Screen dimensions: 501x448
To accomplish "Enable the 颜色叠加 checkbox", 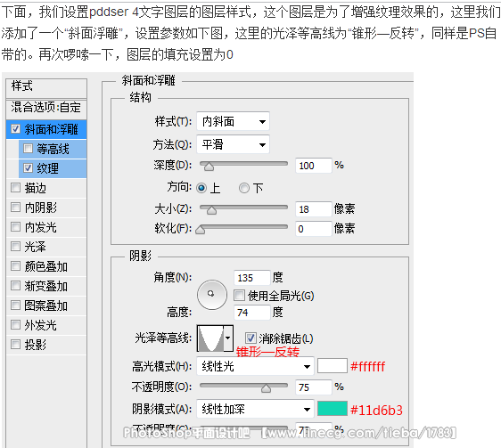I will (15, 266).
